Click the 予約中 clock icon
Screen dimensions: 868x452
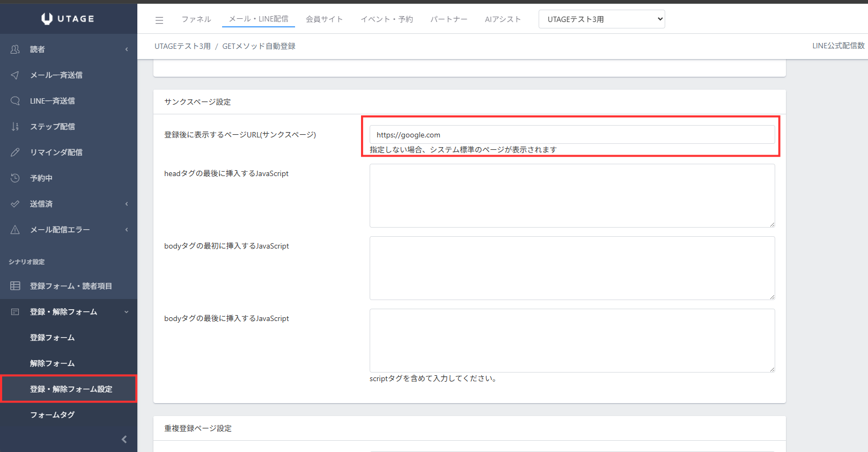click(15, 178)
